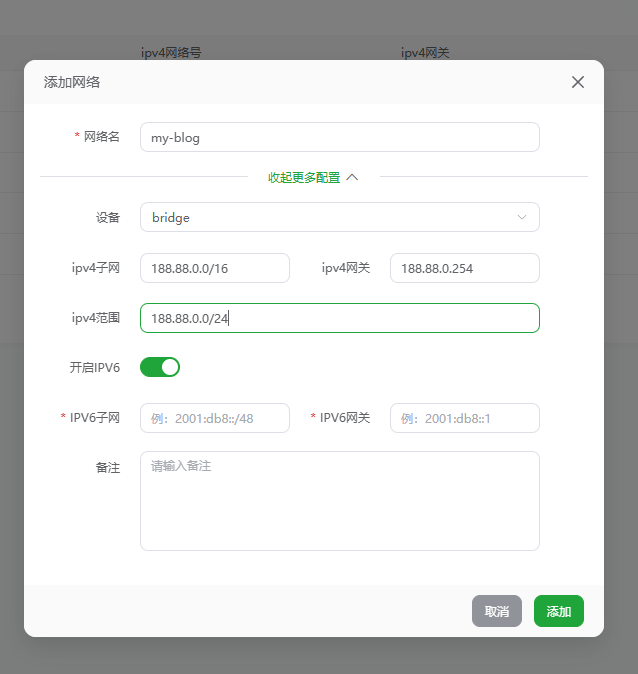Click the ipv4网关 field showing 188.88.0.254
638x674 pixels.
point(464,268)
